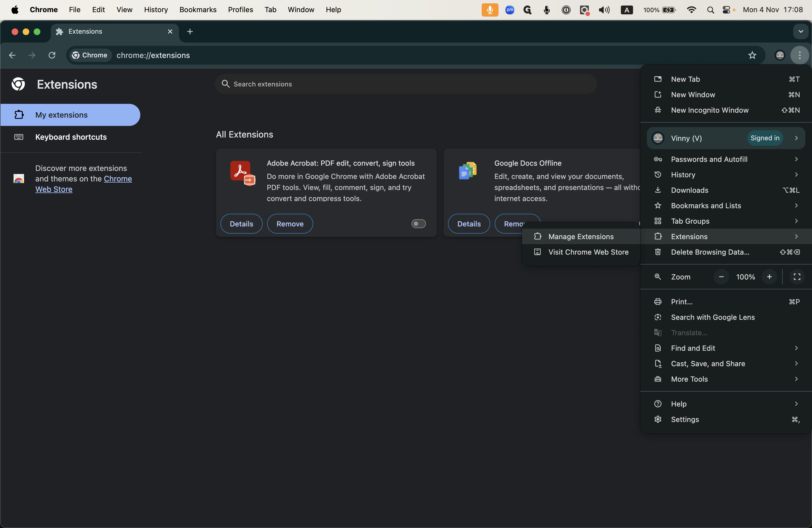Viewport: 812px width, 528px height.
Task: Open new tab with plus icon
Action: tap(190, 32)
